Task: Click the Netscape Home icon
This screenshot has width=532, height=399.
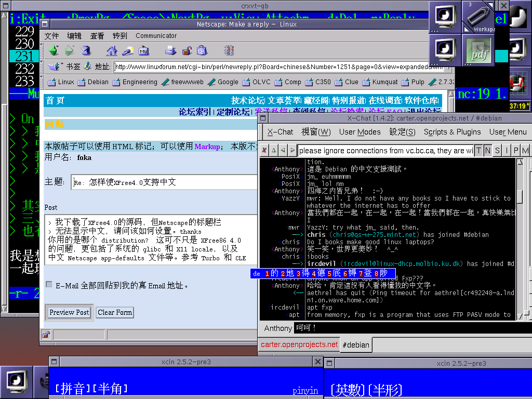Action: click(x=112, y=50)
